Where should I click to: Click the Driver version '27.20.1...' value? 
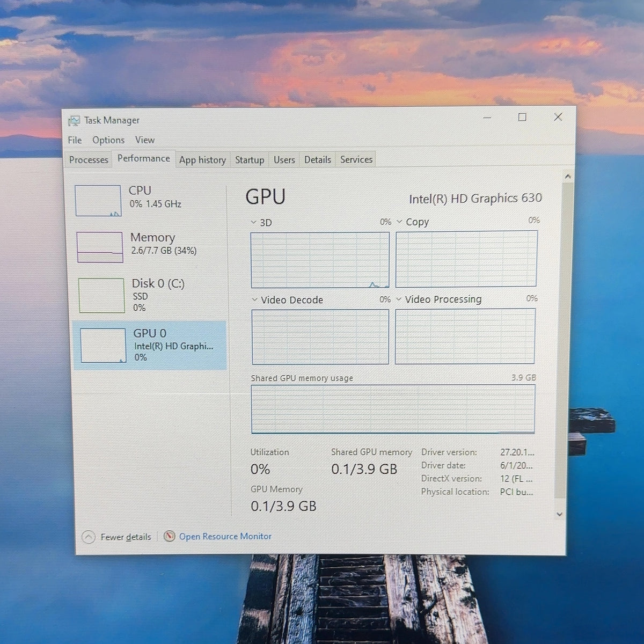coord(517,452)
